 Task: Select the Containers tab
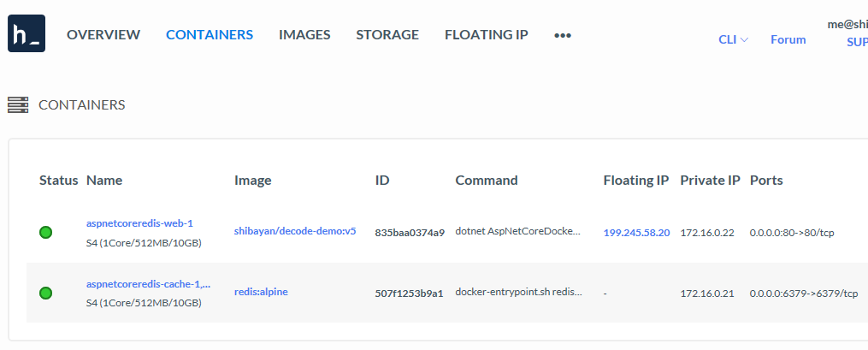coord(210,35)
